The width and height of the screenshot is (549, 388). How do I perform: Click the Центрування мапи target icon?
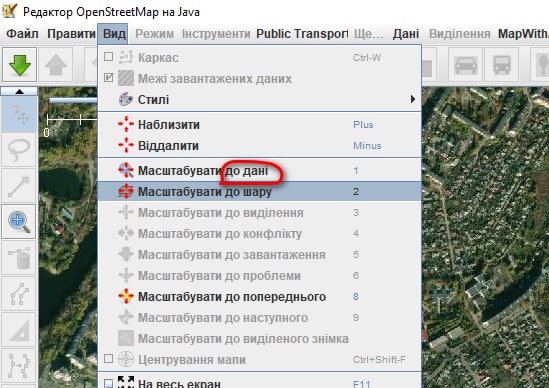pyautogui.click(x=126, y=359)
